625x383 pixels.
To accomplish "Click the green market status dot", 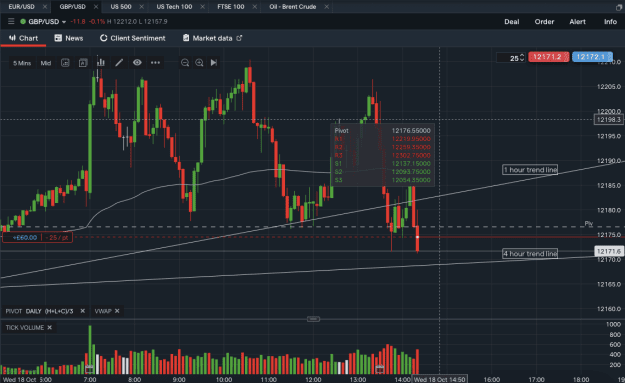I will (x=23, y=22).
